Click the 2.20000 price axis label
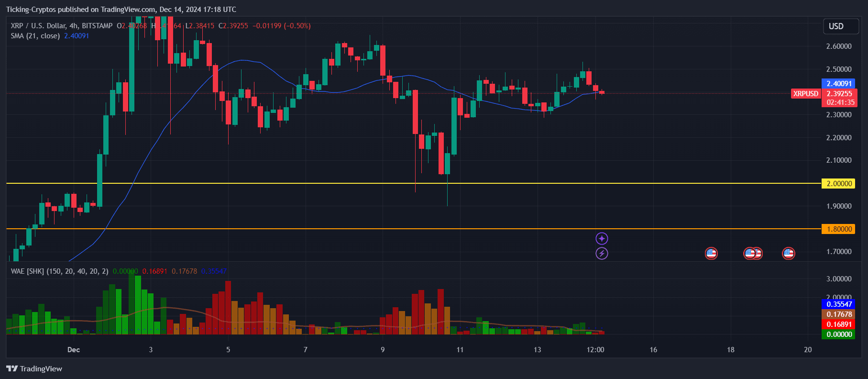Viewport: 868px width, 379px height. tap(839, 138)
